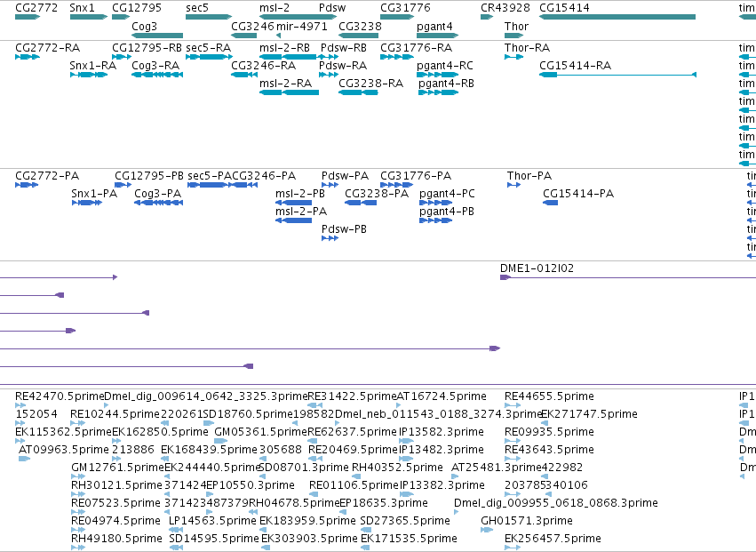Click the CG12795 gene bar
The image size is (756, 552).
point(121,17)
